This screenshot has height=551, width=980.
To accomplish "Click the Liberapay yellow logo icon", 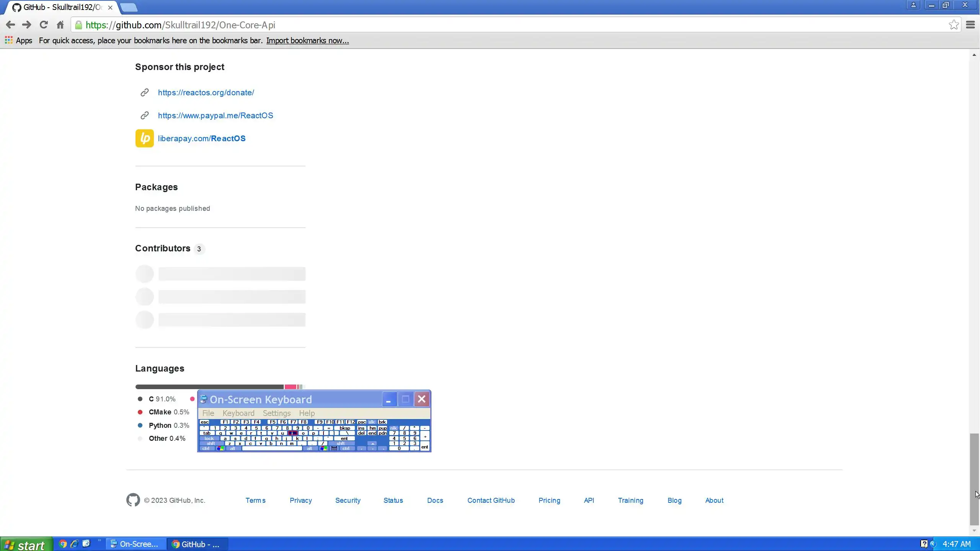I will pyautogui.click(x=144, y=138).
